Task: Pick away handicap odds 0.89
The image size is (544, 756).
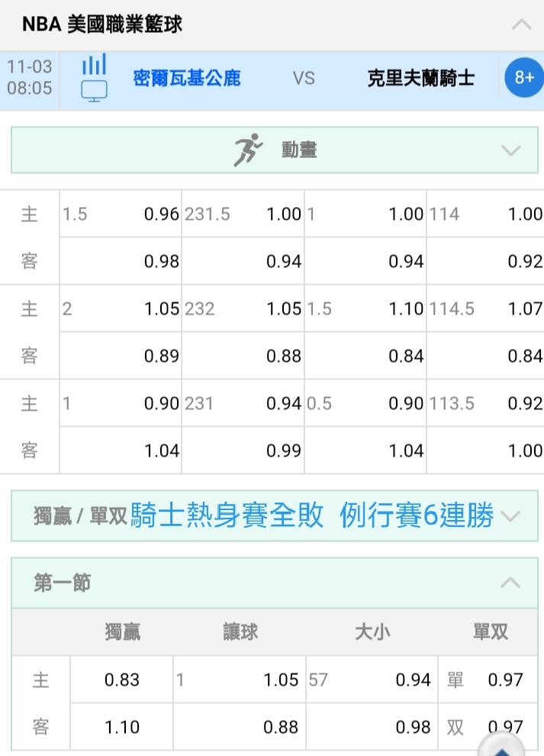Action: [121, 356]
